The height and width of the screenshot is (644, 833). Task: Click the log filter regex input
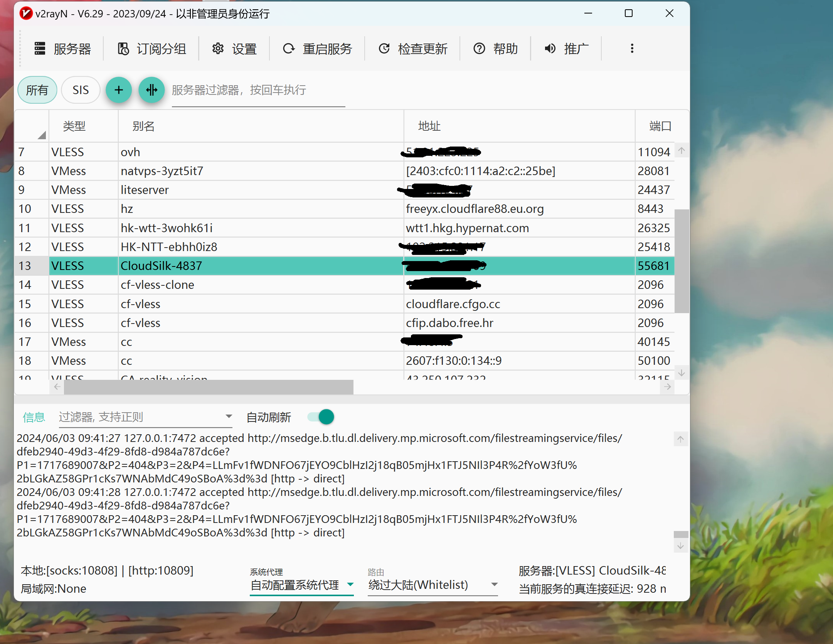(x=140, y=417)
